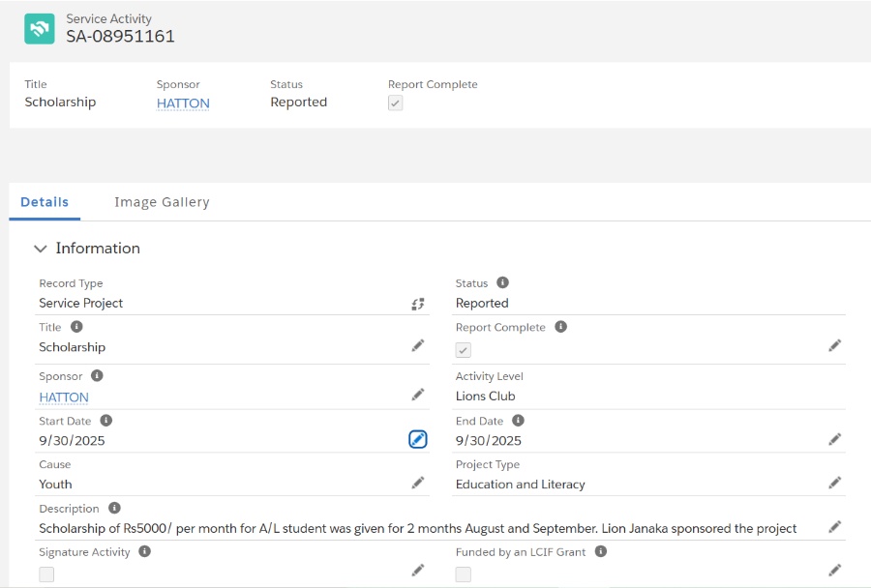Edit the Title field pencil icon
This screenshot has width=871, height=588.
[x=418, y=345]
